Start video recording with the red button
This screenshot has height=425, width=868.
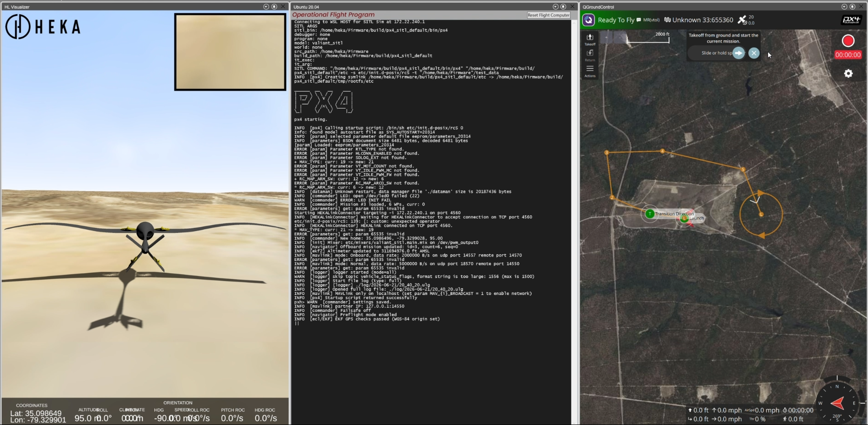click(x=848, y=41)
